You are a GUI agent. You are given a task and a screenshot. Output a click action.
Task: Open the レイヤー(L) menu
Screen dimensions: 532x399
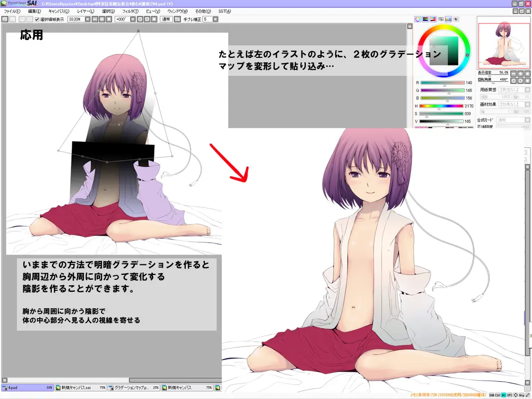(x=86, y=11)
